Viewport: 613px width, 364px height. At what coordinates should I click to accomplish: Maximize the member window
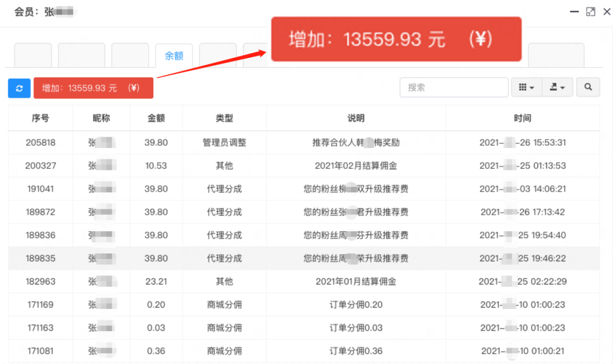591,11
